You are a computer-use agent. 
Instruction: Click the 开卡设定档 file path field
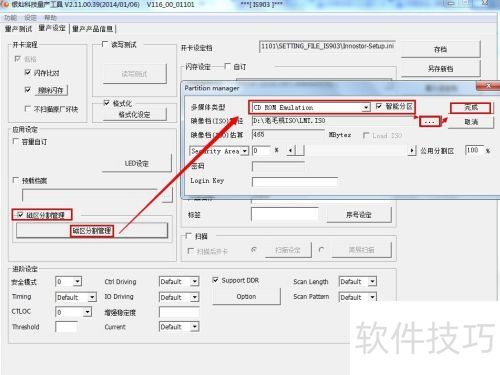328,46
